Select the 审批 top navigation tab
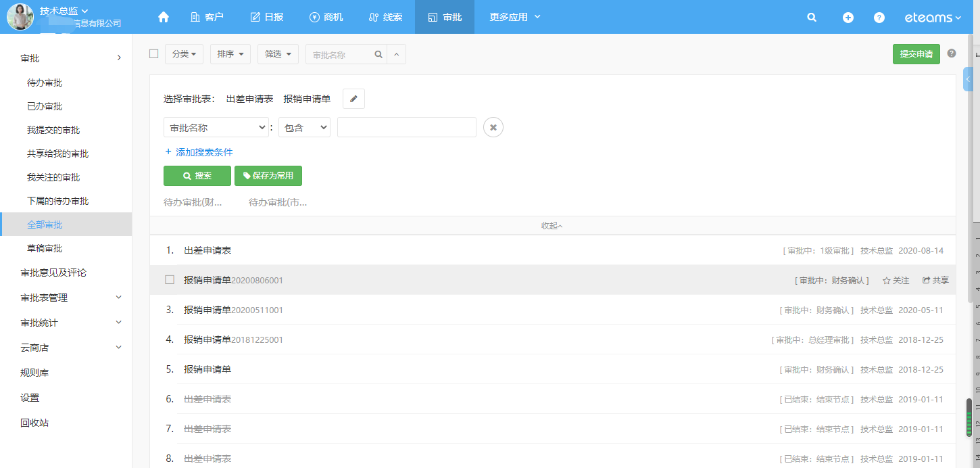Screen dimensions: 980x468 445,17
